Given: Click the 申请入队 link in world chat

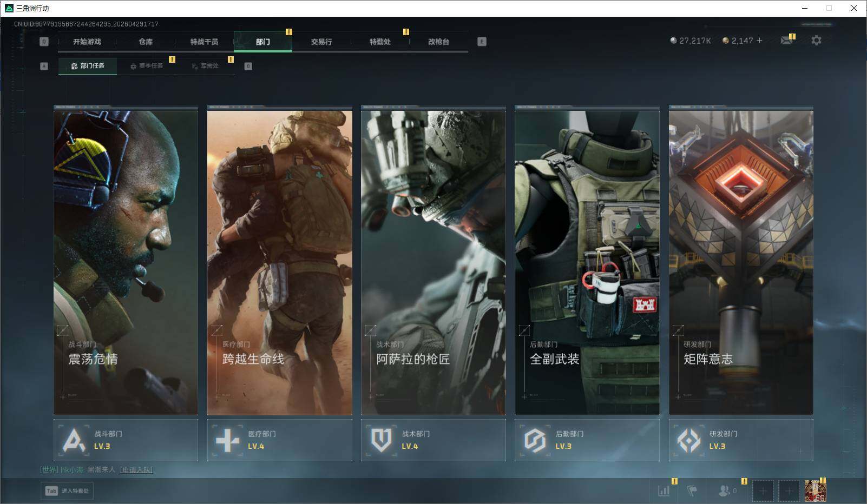Looking at the screenshot, I should point(136,470).
